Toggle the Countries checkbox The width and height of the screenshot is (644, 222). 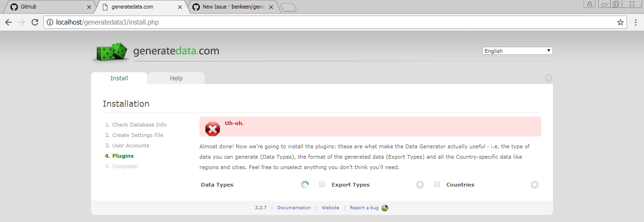(437, 184)
